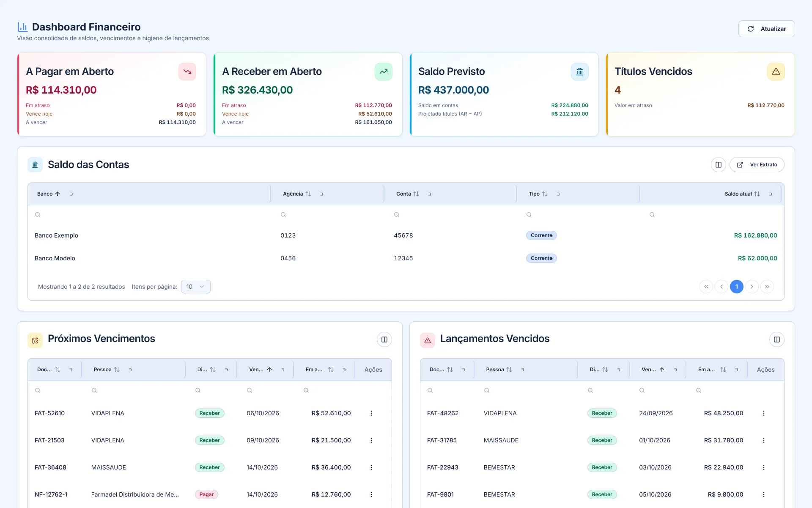Click the downward trend icon on A Pagar card
812x508 pixels.
(187, 72)
